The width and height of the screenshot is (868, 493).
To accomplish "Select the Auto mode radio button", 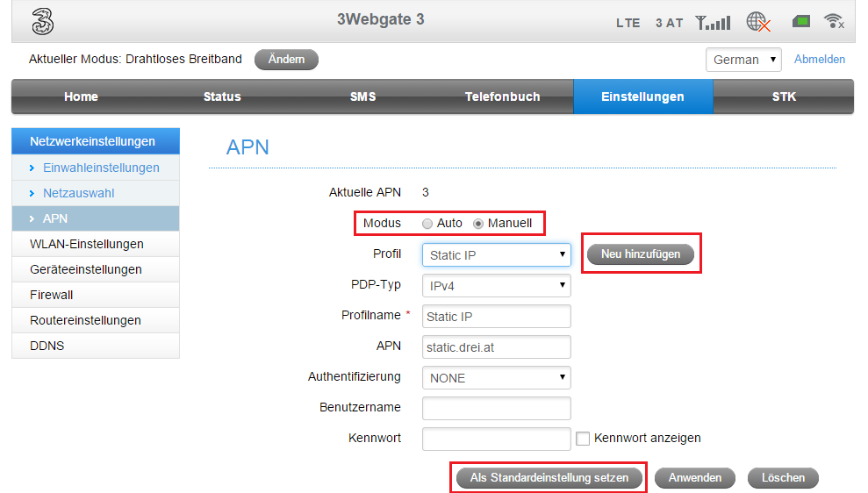I will coord(427,224).
